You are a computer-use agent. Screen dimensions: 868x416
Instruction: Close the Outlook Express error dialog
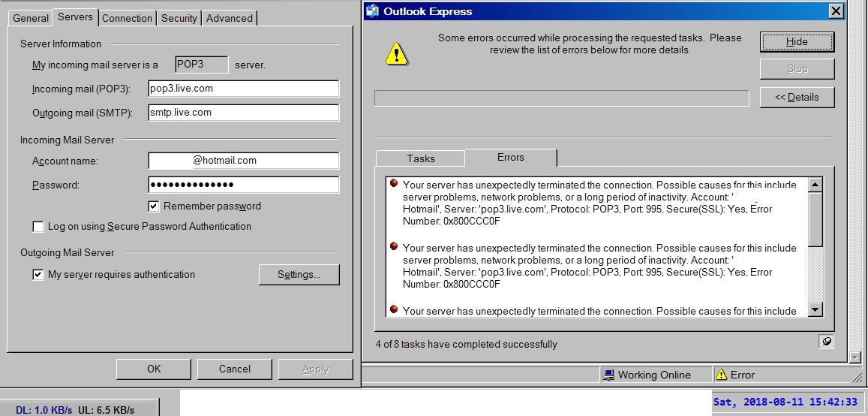[836, 11]
